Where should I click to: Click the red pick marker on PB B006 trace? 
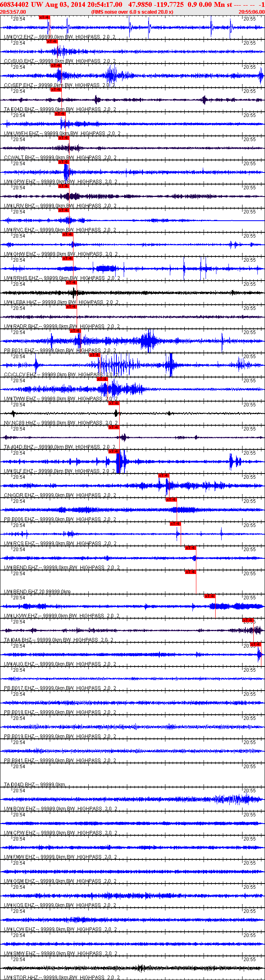click(x=171, y=500)
